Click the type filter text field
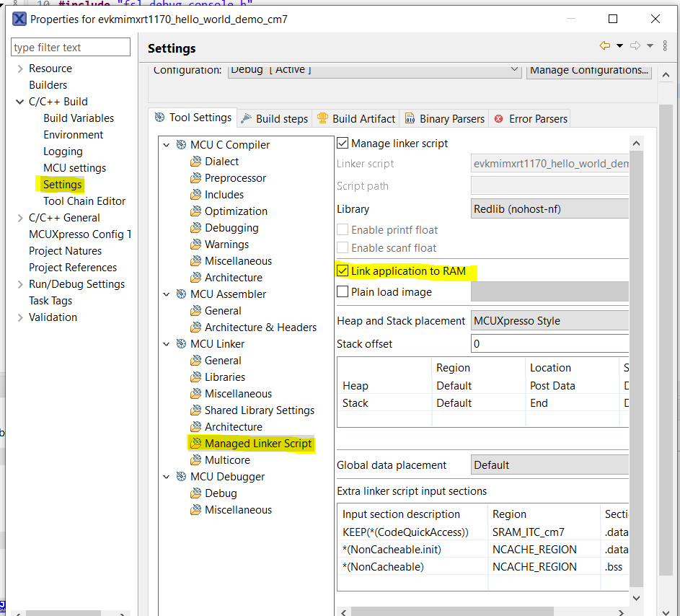The width and height of the screenshot is (680, 616). point(70,46)
